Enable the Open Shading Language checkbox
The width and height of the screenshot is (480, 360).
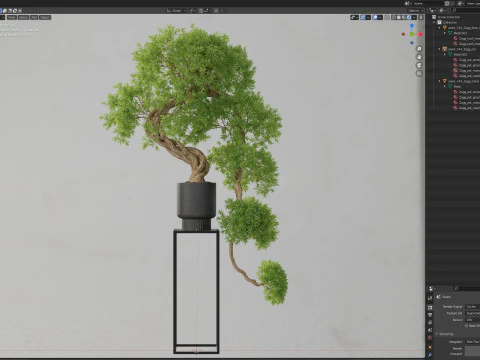pyautogui.click(x=467, y=326)
